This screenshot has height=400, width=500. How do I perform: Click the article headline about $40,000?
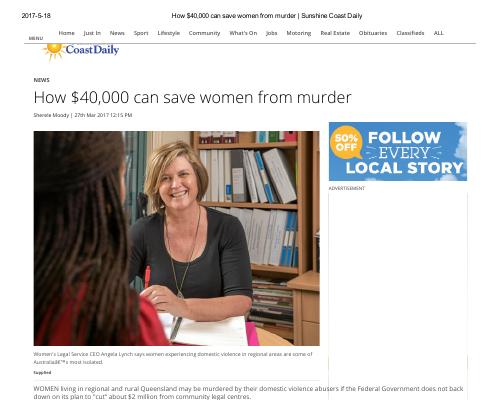[x=192, y=97]
